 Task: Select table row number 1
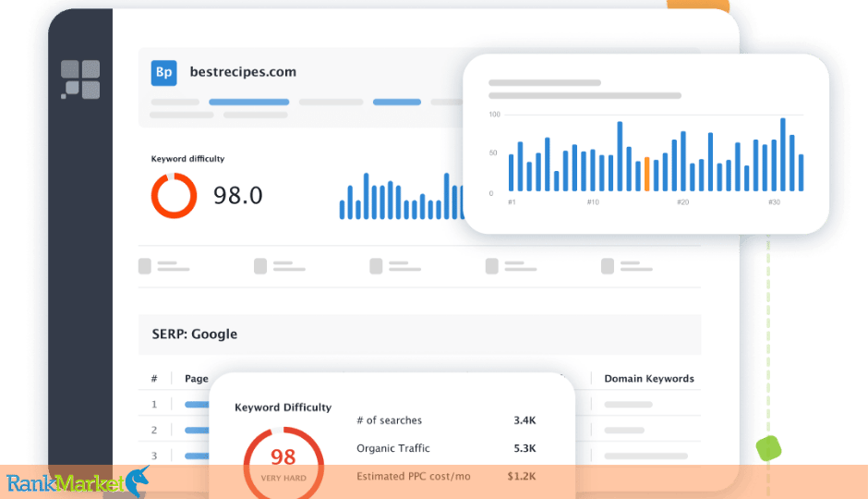[x=154, y=405]
